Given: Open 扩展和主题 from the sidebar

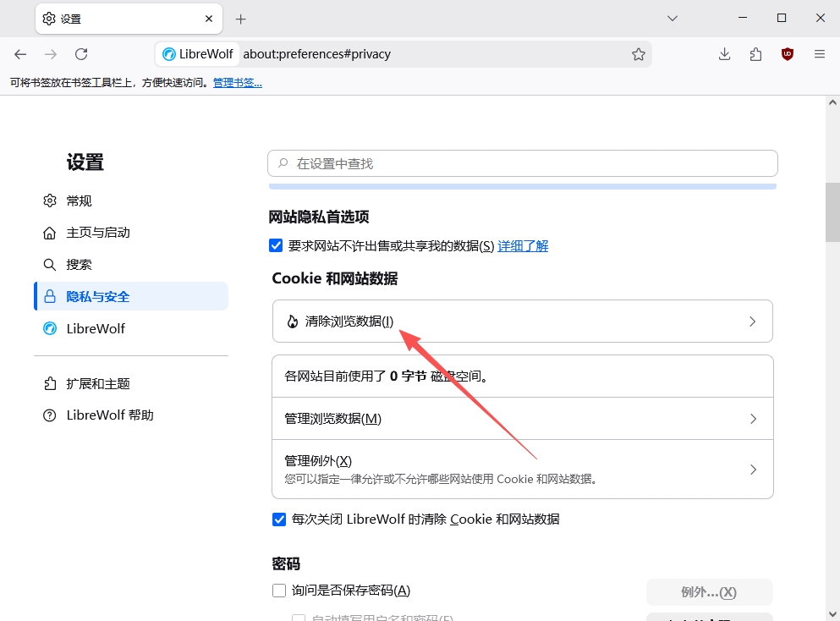Looking at the screenshot, I should pos(131,383).
